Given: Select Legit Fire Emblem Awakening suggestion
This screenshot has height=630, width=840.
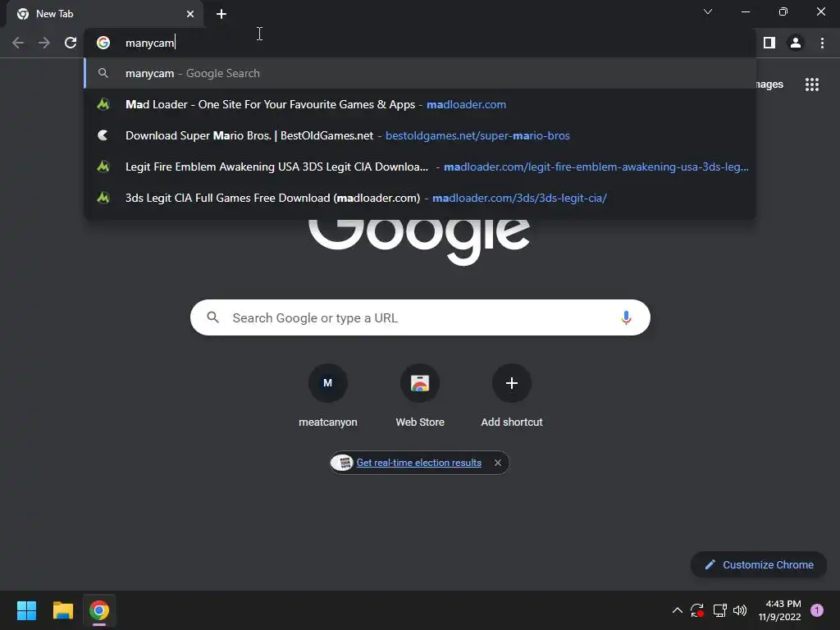Looking at the screenshot, I should [x=420, y=167].
